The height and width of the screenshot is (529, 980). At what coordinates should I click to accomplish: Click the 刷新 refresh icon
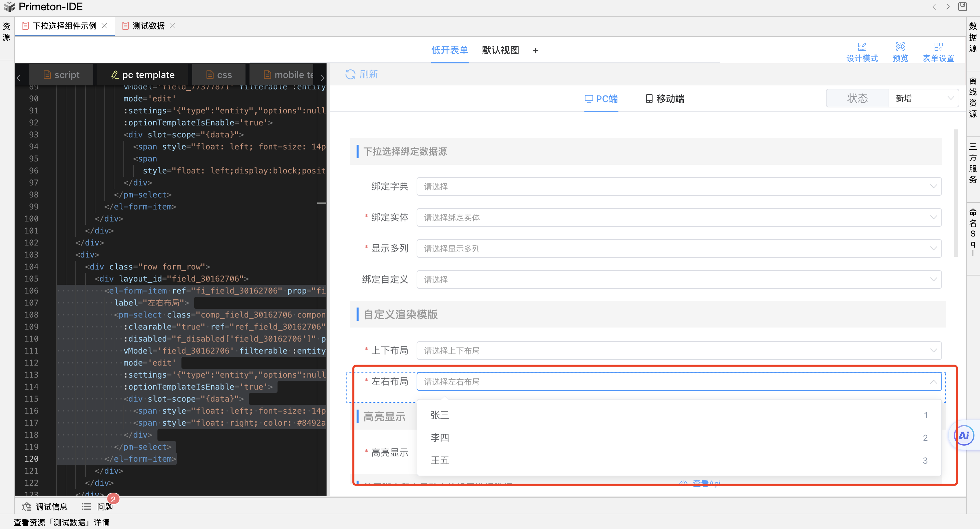coord(350,74)
